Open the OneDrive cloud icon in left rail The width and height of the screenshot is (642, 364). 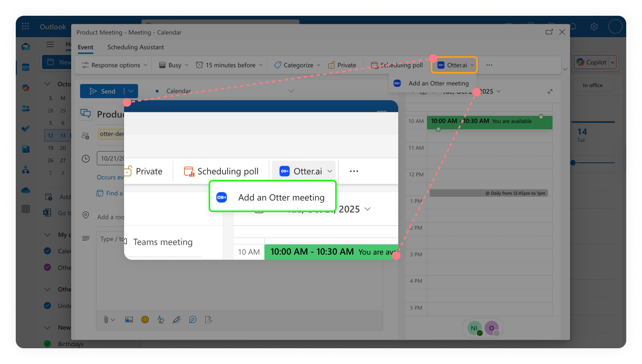pyautogui.click(x=25, y=190)
